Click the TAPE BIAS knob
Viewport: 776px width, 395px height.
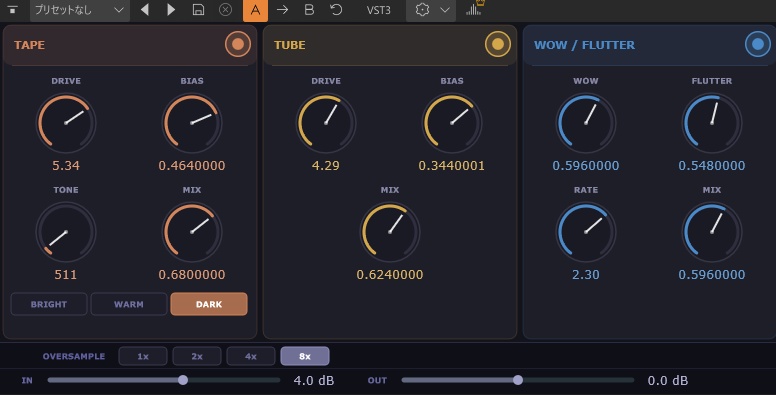[x=192, y=123]
